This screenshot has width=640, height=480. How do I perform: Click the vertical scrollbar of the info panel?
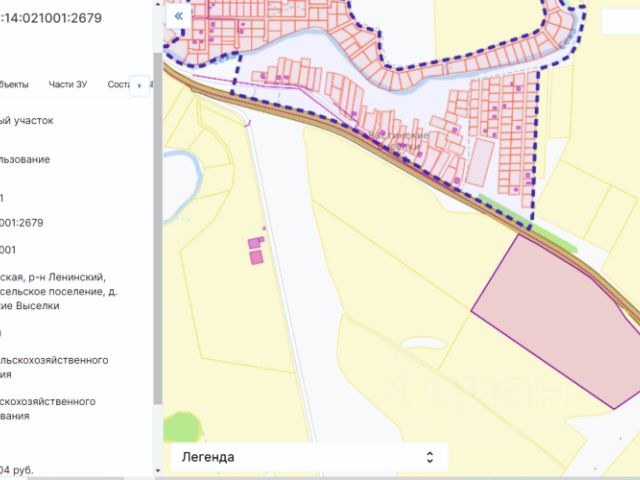point(158,229)
